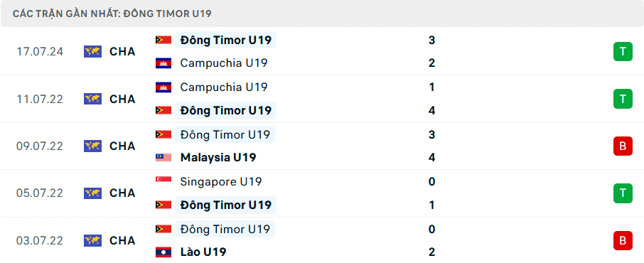Select Campuchia U19 in the 11.07.22 match
The height and width of the screenshot is (263, 644).
[224, 87]
